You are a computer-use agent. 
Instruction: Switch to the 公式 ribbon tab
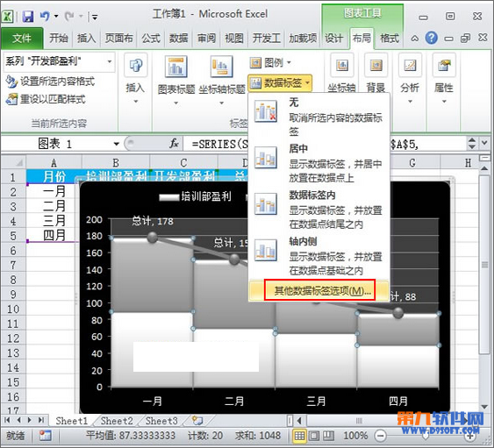(x=151, y=39)
